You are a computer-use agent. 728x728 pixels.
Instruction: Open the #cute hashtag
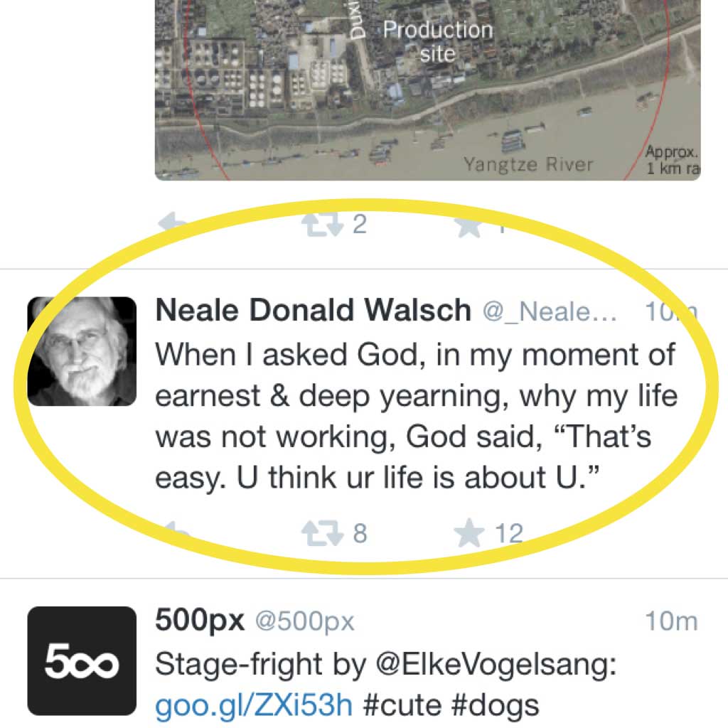(402, 705)
